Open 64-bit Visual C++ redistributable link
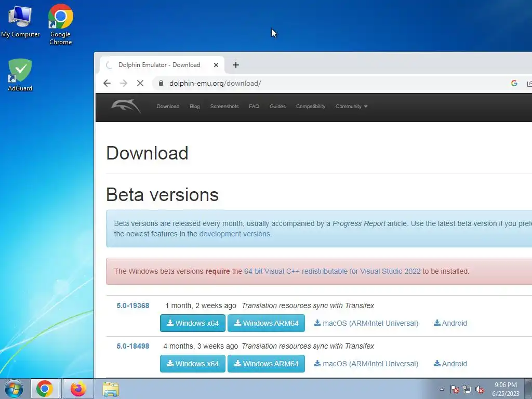Screen dimensions: 532x399 coord(332,271)
